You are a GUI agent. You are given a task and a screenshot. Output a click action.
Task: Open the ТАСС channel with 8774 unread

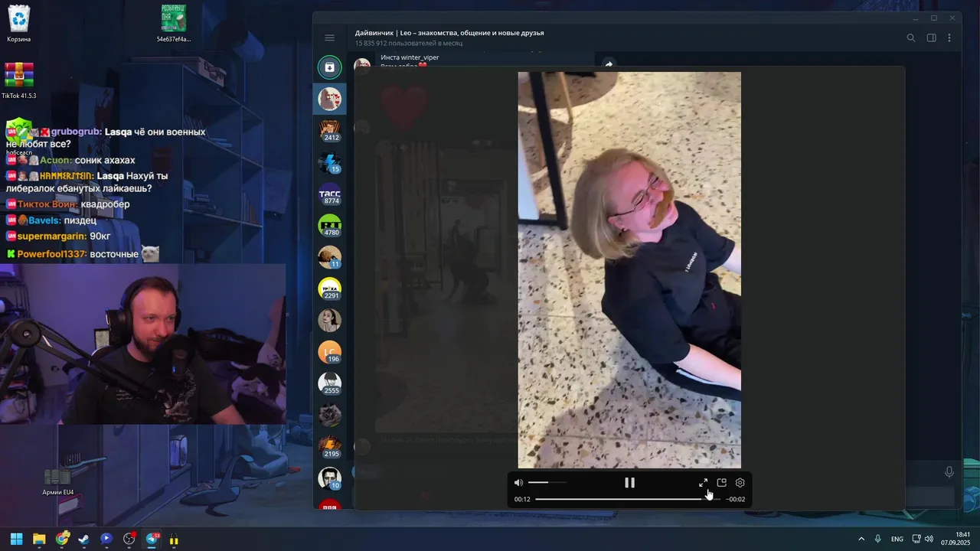(x=330, y=194)
